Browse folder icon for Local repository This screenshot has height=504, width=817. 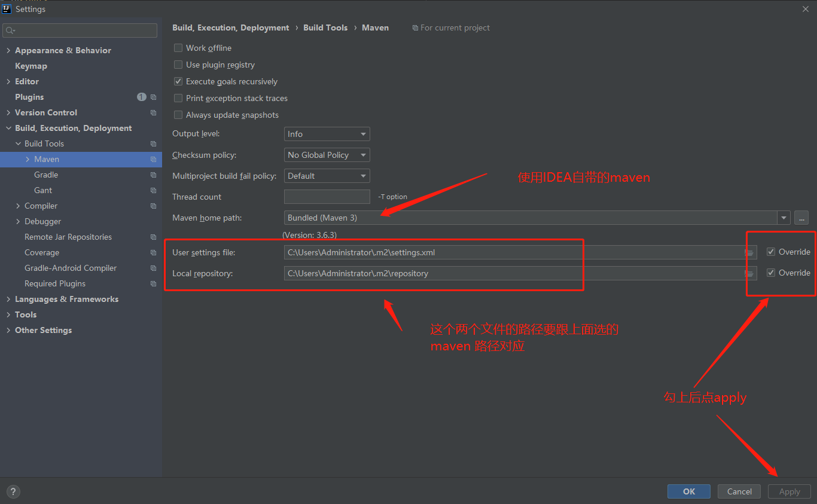tap(749, 273)
